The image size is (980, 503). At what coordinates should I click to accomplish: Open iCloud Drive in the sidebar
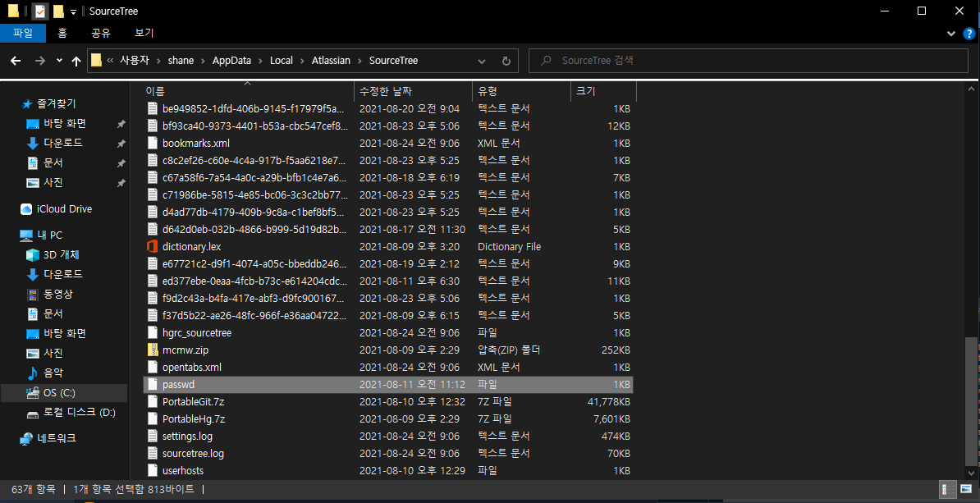pyautogui.click(x=64, y=208)
